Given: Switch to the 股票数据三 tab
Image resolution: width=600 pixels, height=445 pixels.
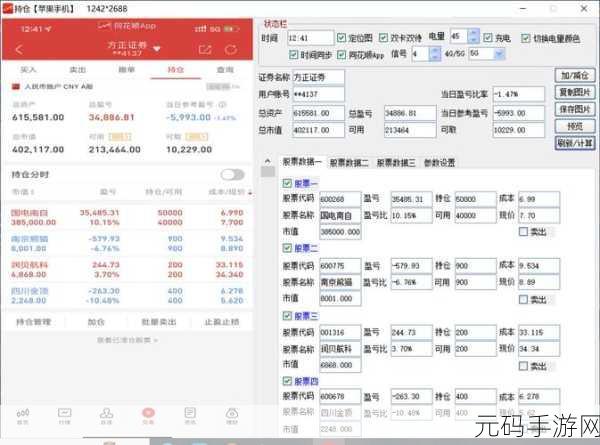Looking at the screenshot, I should point(396,163).
